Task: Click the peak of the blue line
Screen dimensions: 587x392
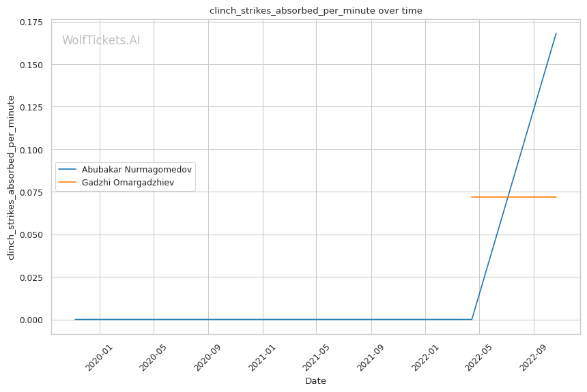Action: 556,33
